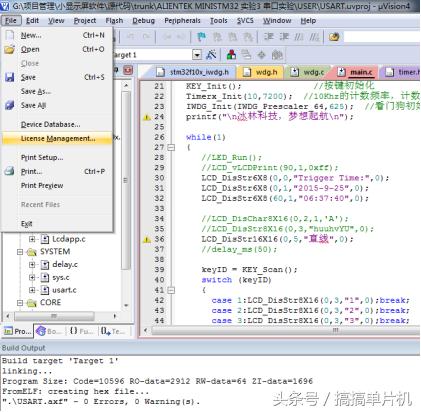The image size is (421, 412).
Task: Expand the Lcdapp.c tree node
Action: (32, 239)
